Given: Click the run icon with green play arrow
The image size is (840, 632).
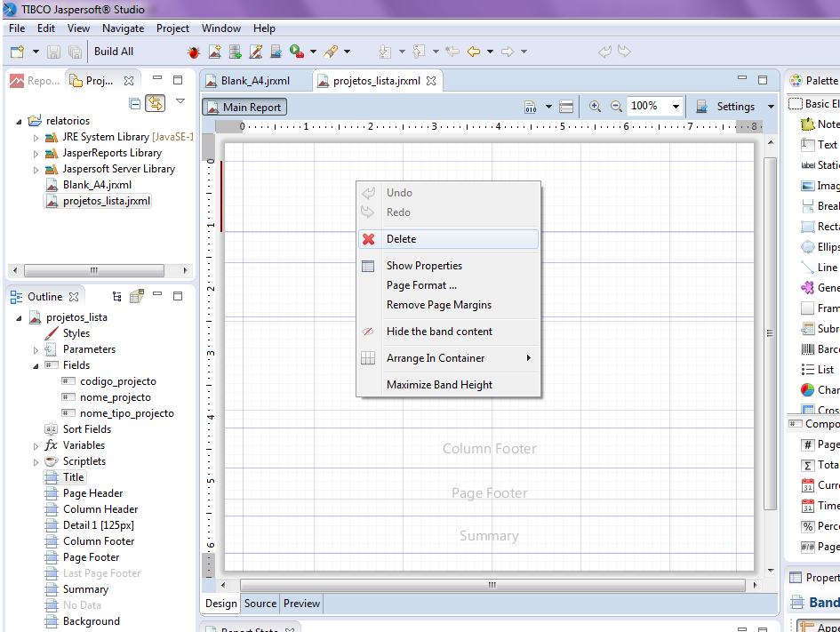Looking at the screenshot, I should tap(296, 52).
